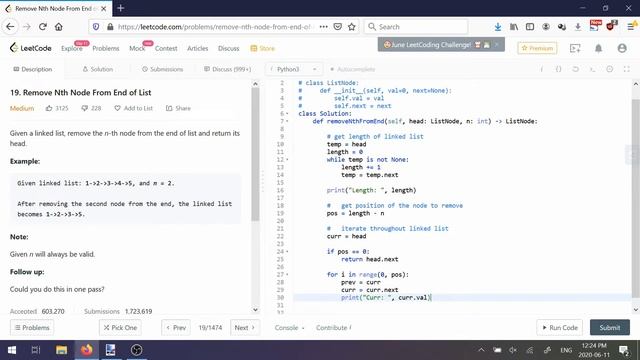The image size is (640, 360).
Task: Click Add to List
Action: pyautogui.click(x=133, y=108)
